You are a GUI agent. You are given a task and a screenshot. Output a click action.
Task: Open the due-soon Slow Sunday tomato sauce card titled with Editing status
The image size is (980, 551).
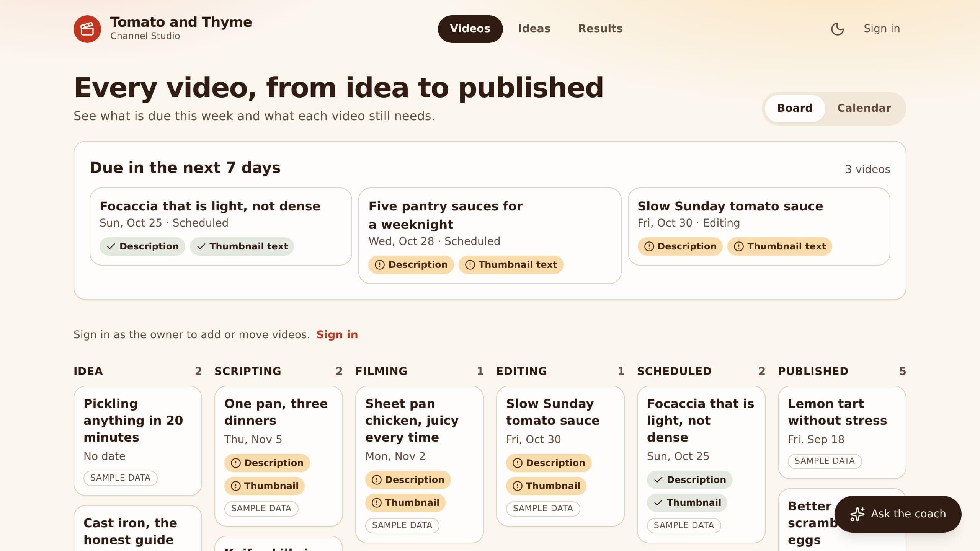[759, 226]
